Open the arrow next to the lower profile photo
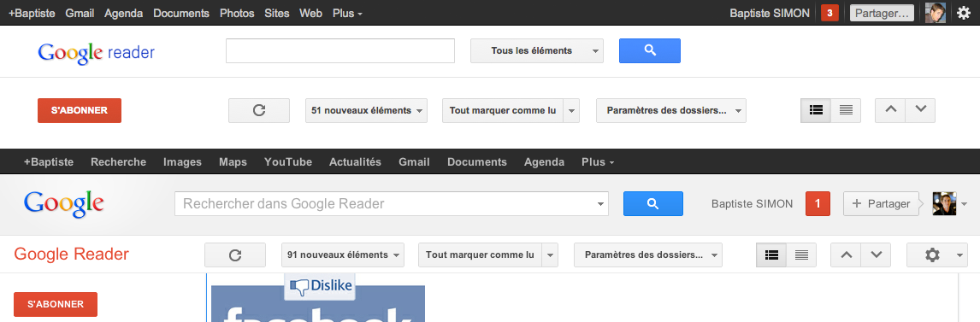This screenshot has height=322, width=980. click(x=964, y=204)
